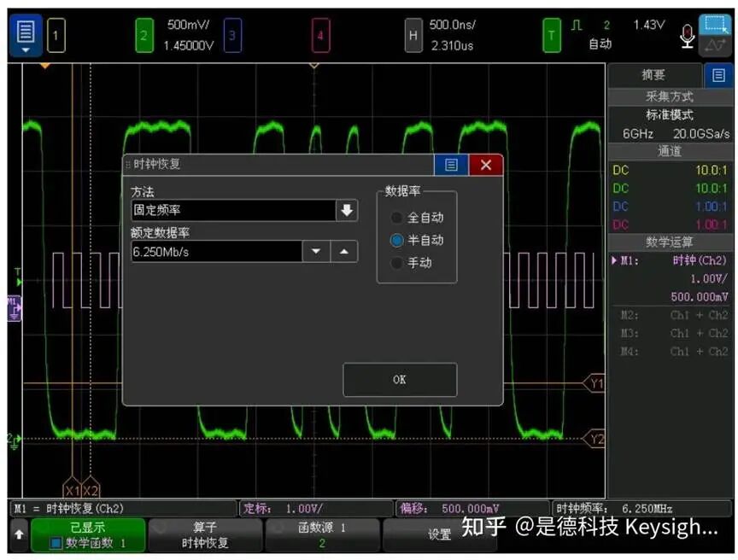Select channel 1 button
Screen dimensions: 738x560
(56, 35)
